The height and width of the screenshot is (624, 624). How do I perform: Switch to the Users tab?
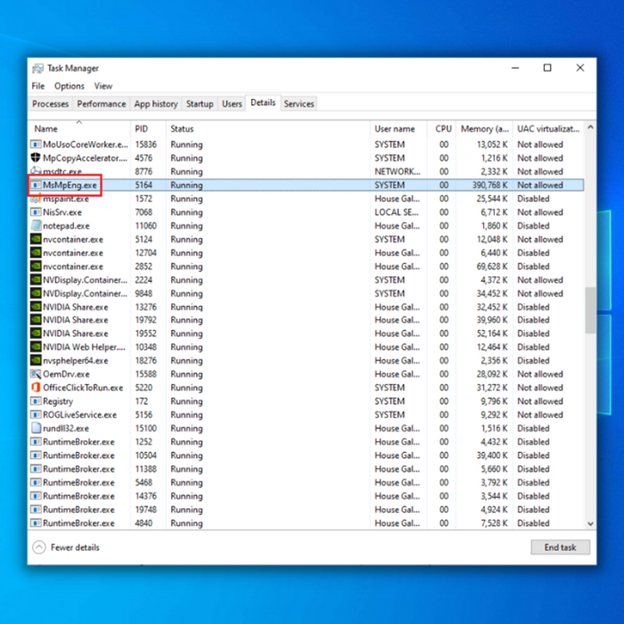pyautogui.click(x=232, y=104)
